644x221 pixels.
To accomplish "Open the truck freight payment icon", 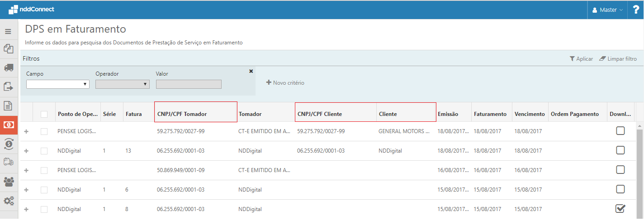I will click(8, 162).
